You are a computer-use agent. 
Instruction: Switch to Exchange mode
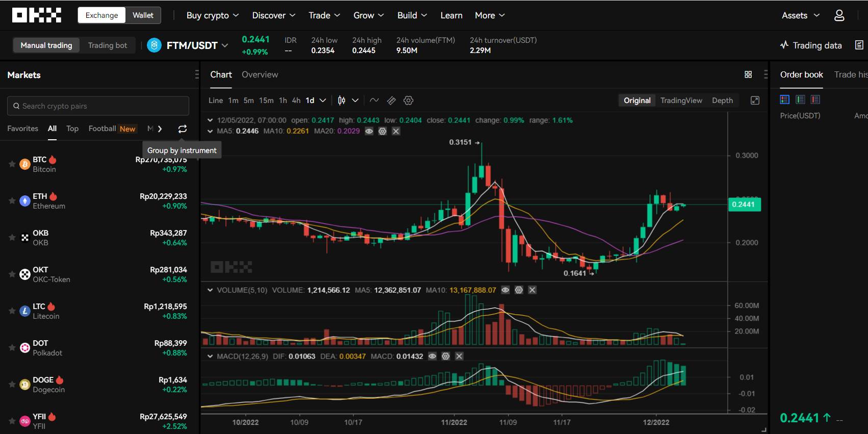click(x=101, y=15)
